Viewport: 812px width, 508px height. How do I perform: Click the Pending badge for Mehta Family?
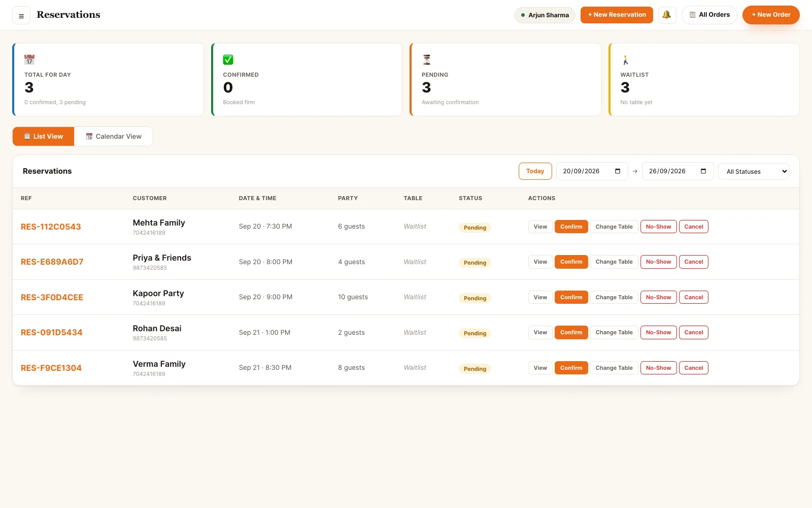click(x=475, y=228)
